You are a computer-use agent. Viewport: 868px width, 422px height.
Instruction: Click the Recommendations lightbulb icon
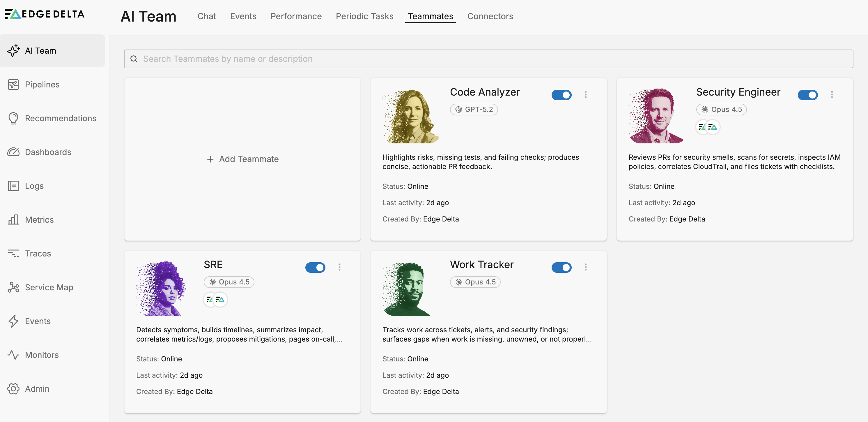(x=13, y=118)
